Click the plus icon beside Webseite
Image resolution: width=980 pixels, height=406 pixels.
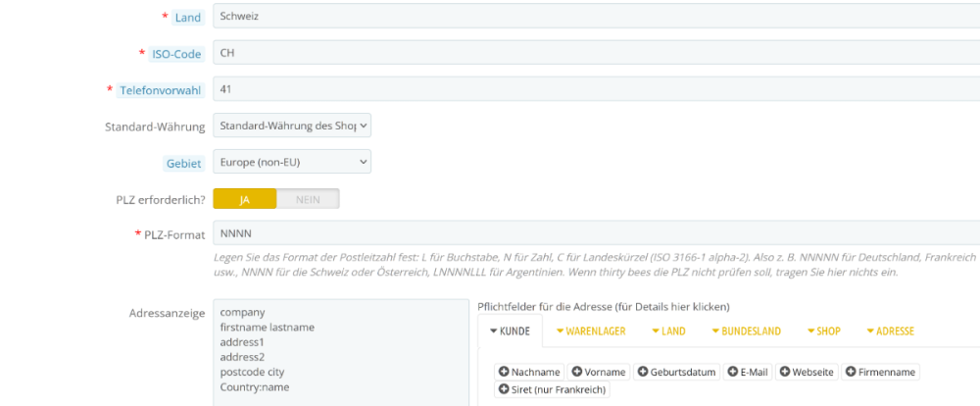(x=785, y=372)
